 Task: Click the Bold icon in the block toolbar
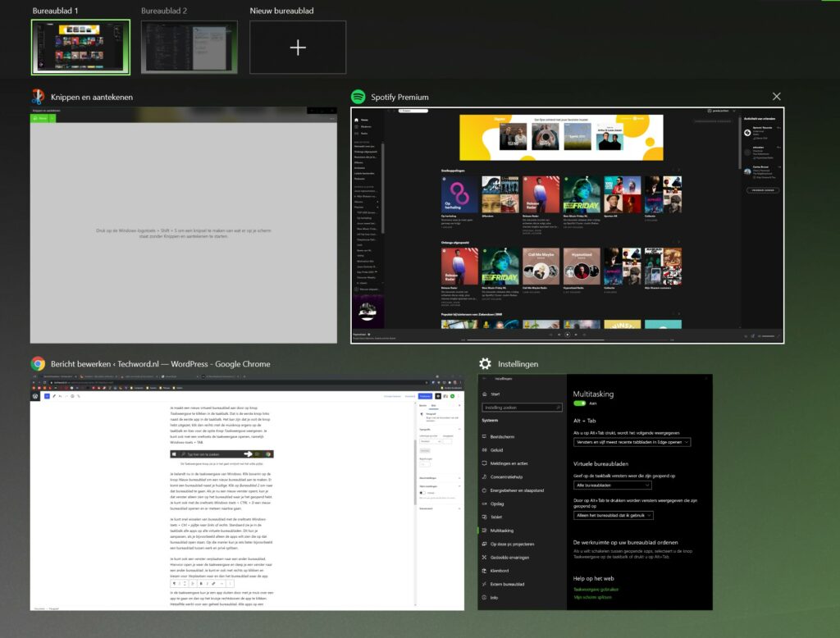pyautogui.click(x=201, y=583)
